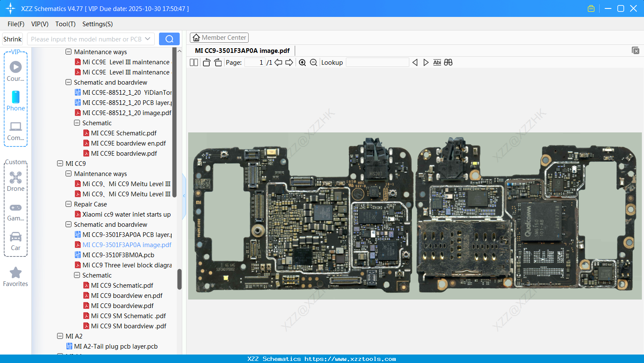Toggle the binoculars search mode
The height and width of the screenshot is (363, 644).
448,62
